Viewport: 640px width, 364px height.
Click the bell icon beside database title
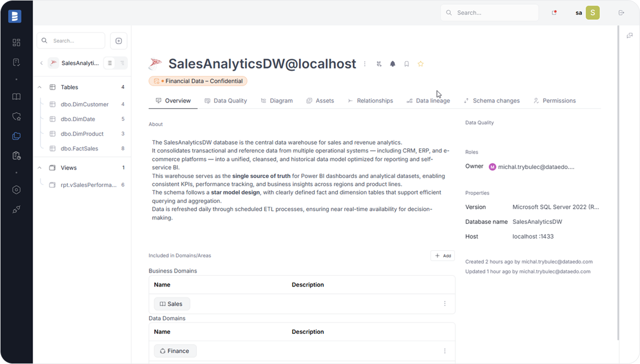[393, 64]
